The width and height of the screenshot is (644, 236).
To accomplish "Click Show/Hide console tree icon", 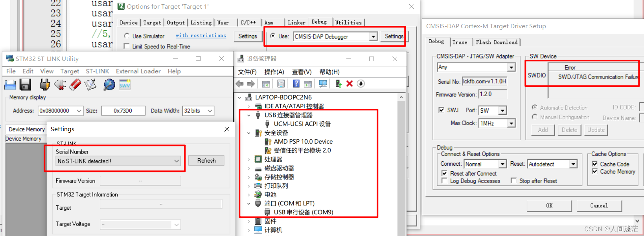I will coord(266,84).
